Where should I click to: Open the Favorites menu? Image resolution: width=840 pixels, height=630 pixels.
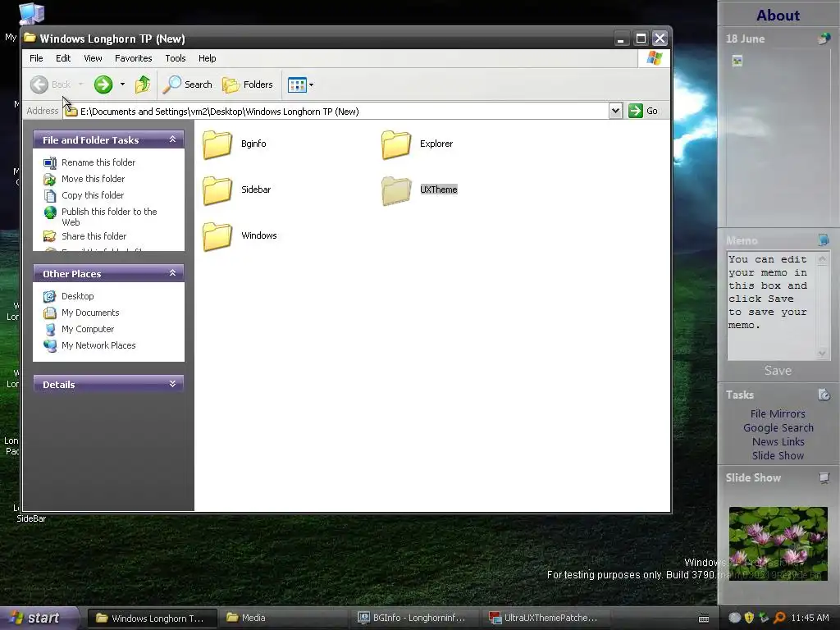134,58
